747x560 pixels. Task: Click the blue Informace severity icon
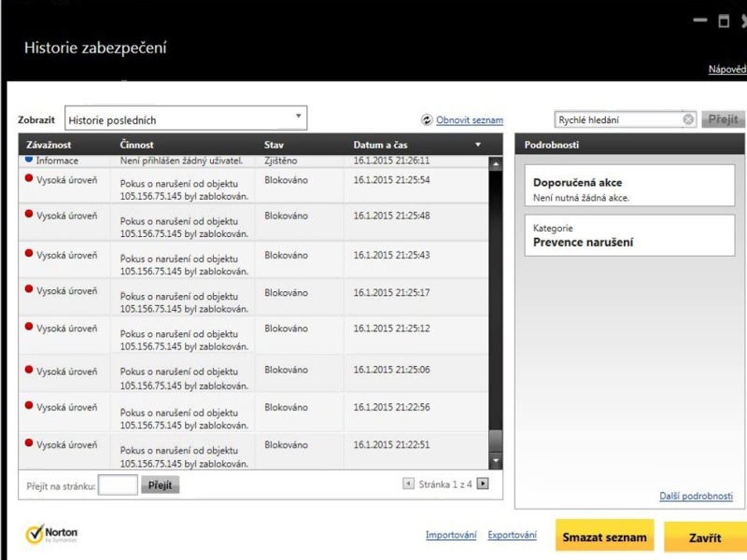29,161
